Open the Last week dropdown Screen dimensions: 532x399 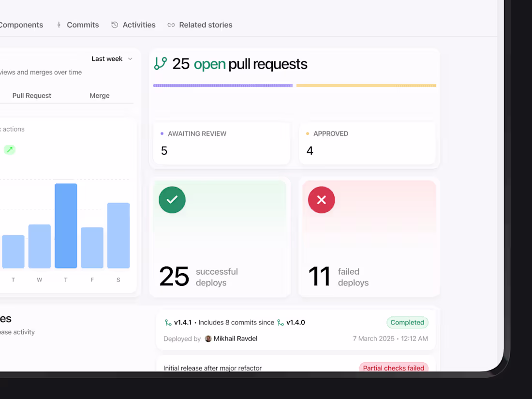[112, 59]
